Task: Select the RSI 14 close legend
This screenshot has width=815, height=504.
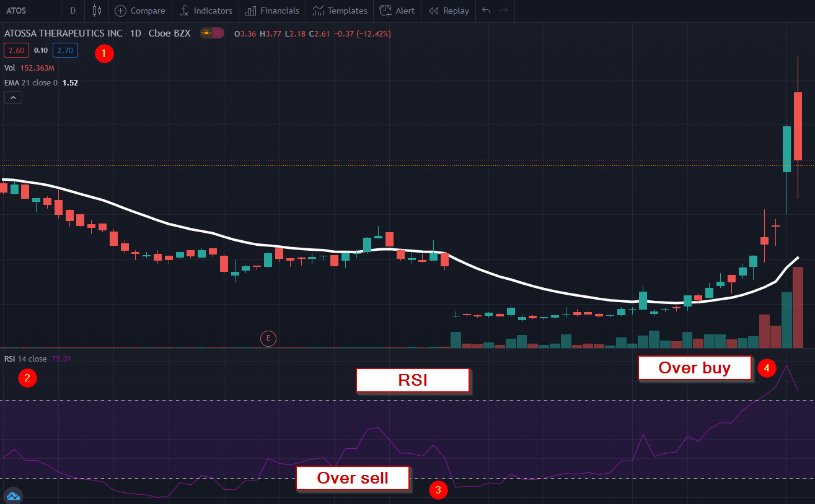Action: pos(25,358)
